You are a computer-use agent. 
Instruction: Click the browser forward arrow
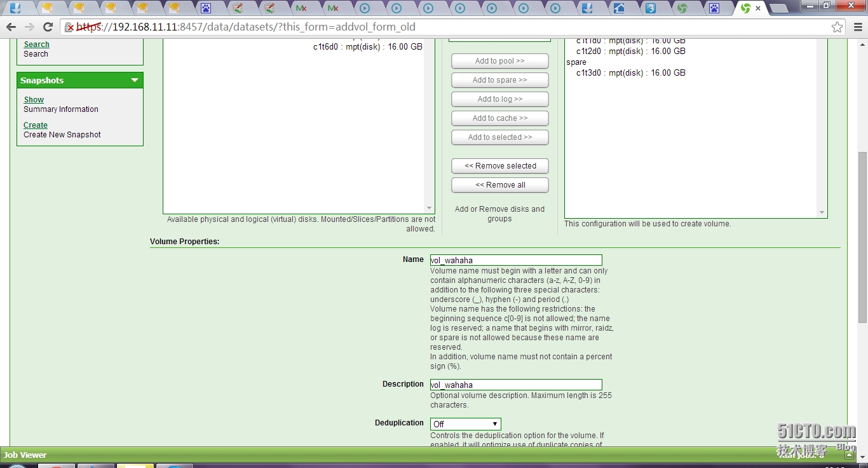(x=29, y=27)
